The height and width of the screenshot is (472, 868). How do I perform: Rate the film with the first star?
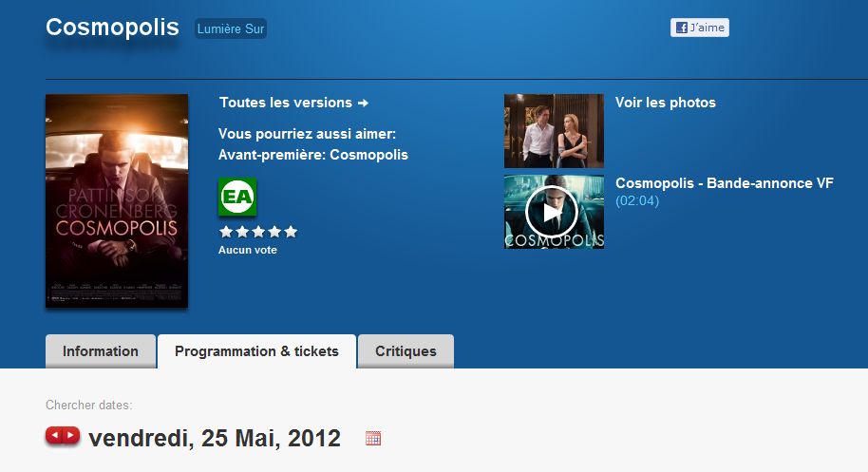[x=226, y=232]
